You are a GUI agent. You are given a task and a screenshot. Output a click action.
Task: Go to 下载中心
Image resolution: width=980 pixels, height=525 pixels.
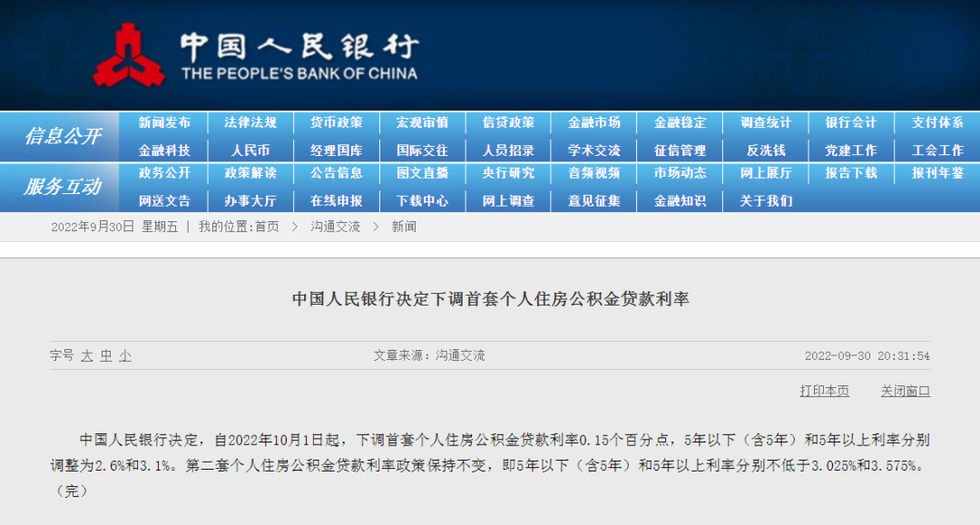[421, 200]
